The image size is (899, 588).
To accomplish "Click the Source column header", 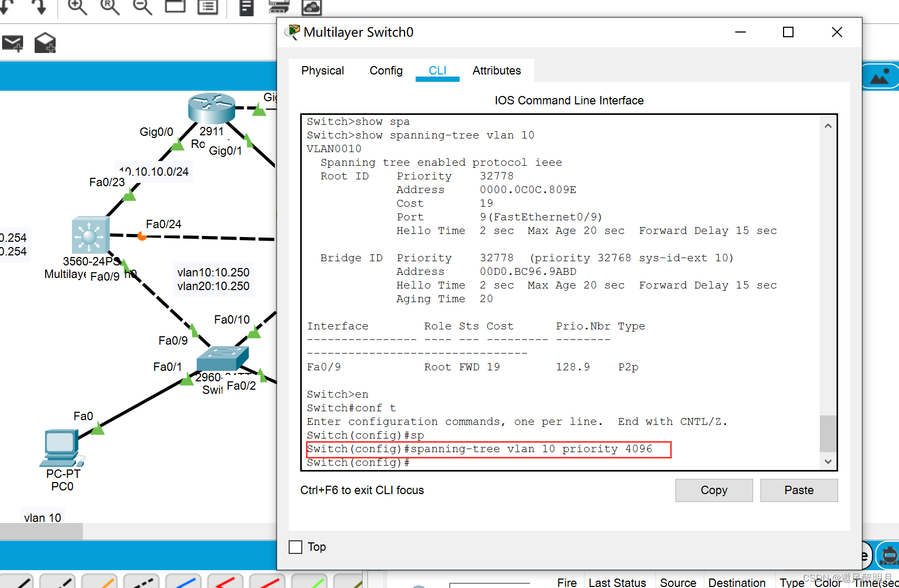I will (x=678, y=582).
